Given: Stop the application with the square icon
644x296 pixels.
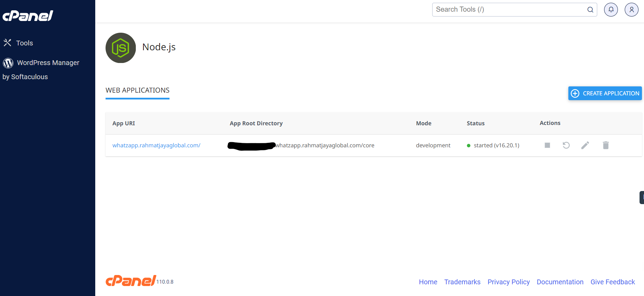Looking at the screenshot, I should tap(547, 145).
